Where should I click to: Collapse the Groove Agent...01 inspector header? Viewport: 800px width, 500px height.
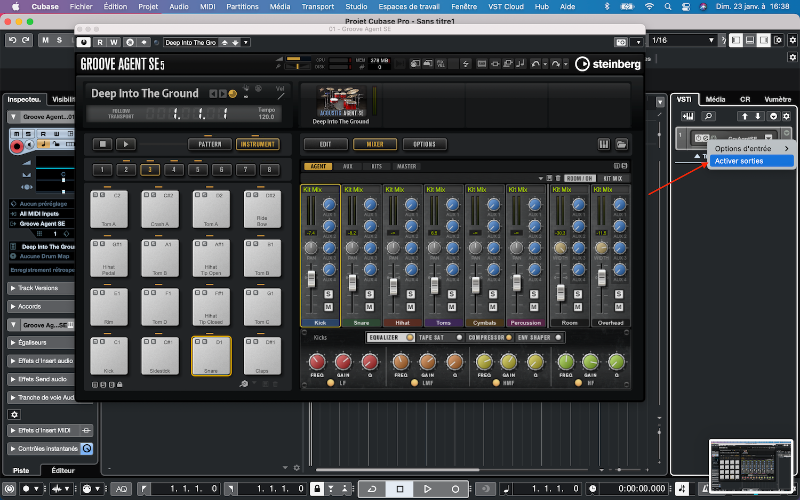(x=13, y=117)
